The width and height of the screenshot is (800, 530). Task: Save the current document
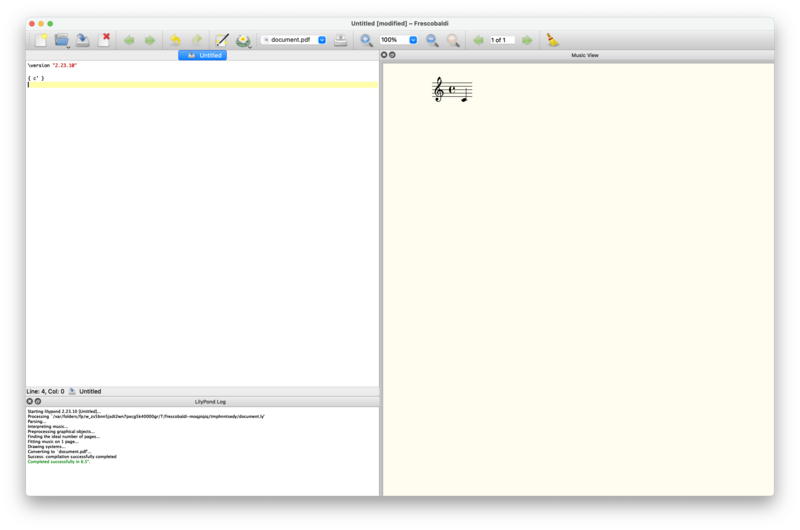click(83, 40)
